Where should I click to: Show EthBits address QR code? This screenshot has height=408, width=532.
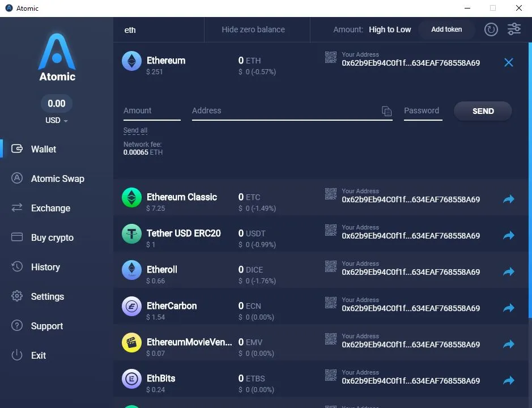331,375
